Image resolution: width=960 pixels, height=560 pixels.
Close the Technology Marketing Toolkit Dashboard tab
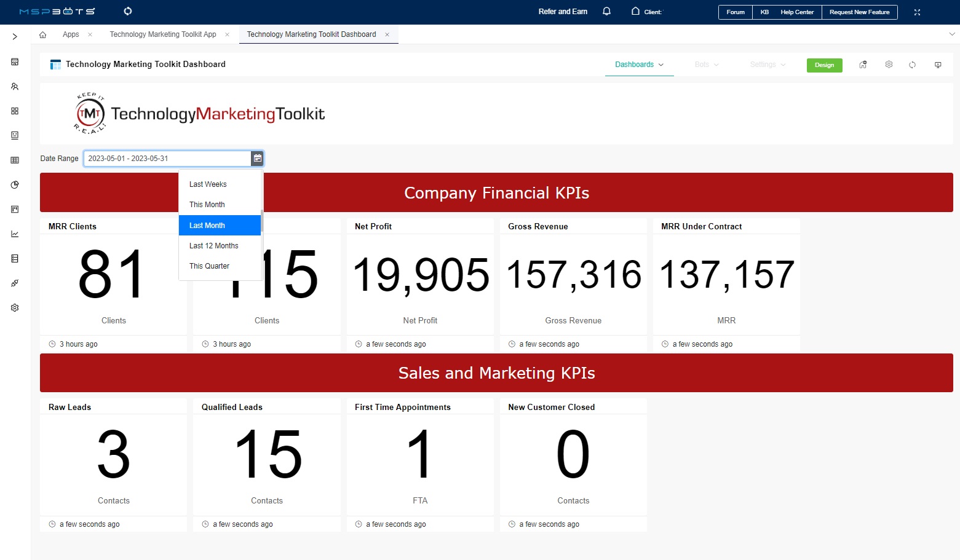[x=387, y=34]
